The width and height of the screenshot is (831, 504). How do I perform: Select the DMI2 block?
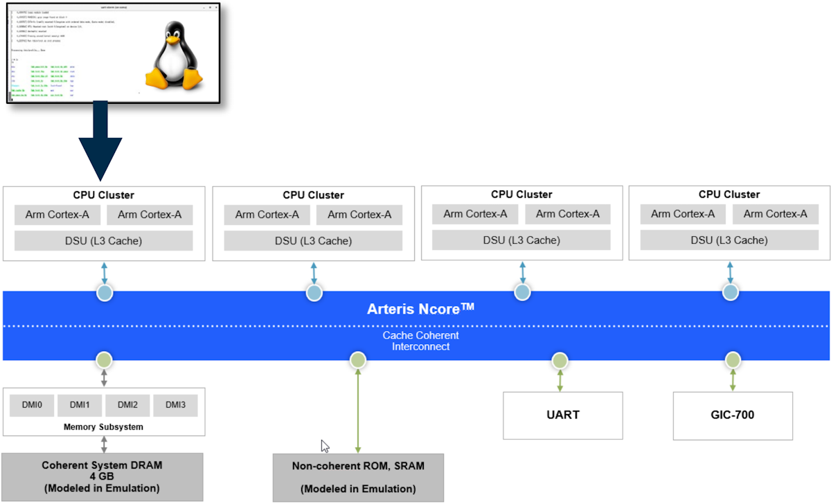point(127,406)
